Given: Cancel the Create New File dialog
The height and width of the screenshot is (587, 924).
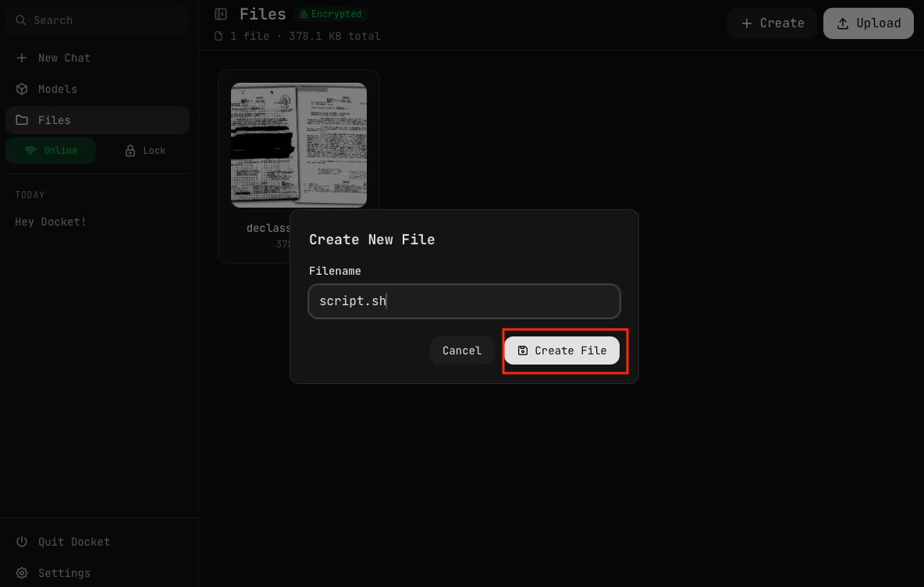Looking at the screenshot, I should point(462,350).
